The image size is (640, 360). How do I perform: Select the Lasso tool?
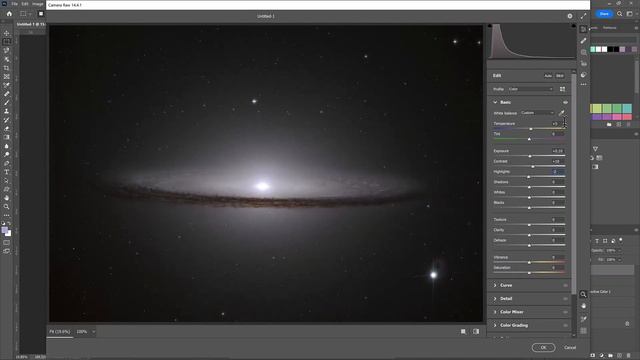pyautogui.click(x=7, y=50)
